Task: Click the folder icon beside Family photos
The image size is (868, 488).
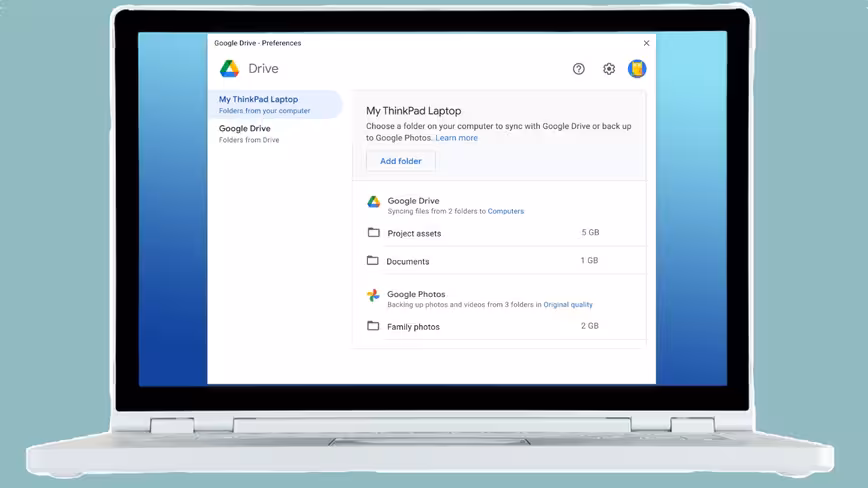Action: coord(373,326)
